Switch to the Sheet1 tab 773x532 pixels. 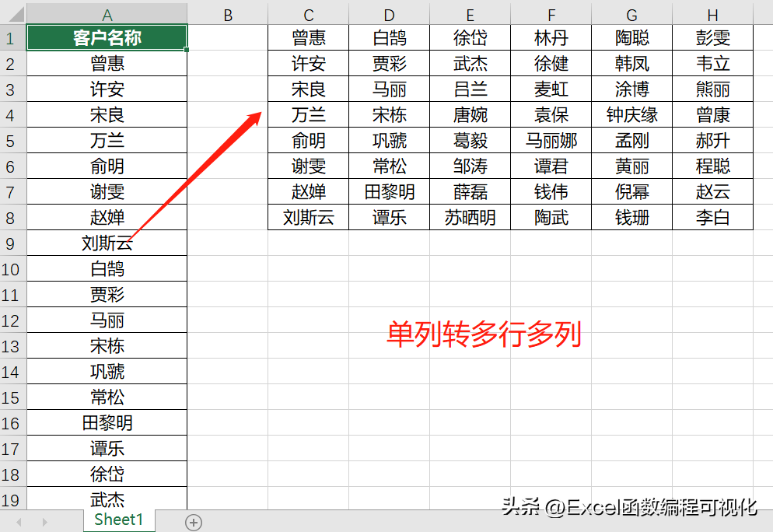[x=119, y=520]
